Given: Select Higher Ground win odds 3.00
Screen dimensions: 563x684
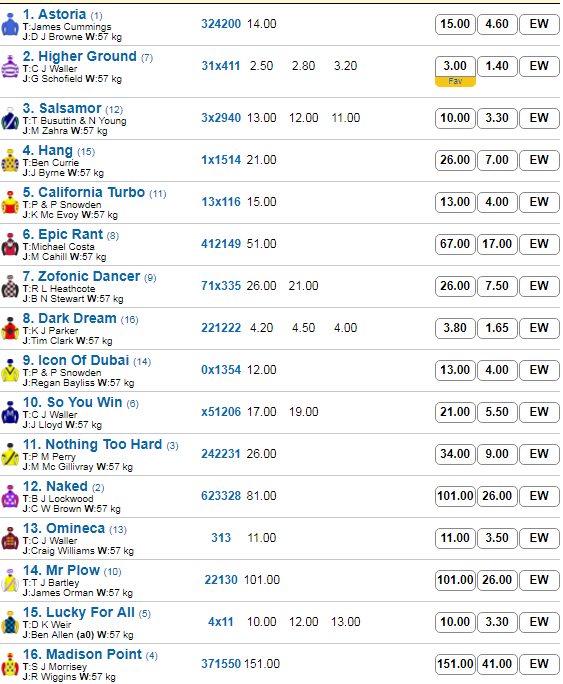Looking at the screenshot, I should point(455,66).
